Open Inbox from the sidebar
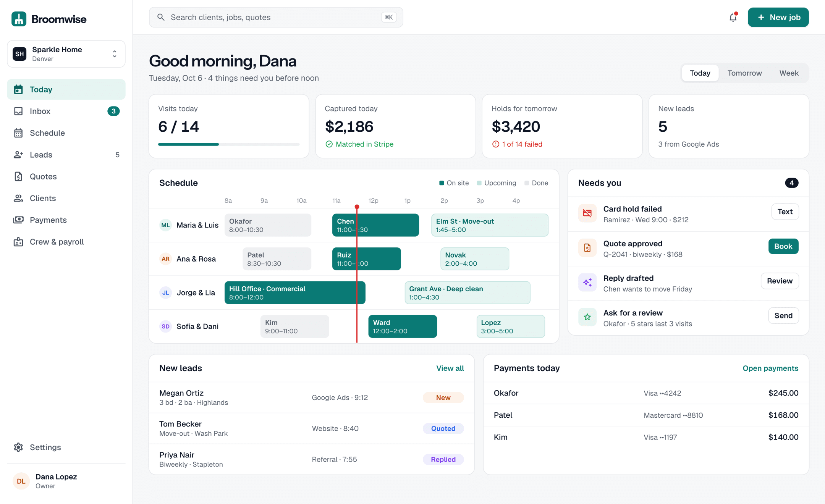 66,111
